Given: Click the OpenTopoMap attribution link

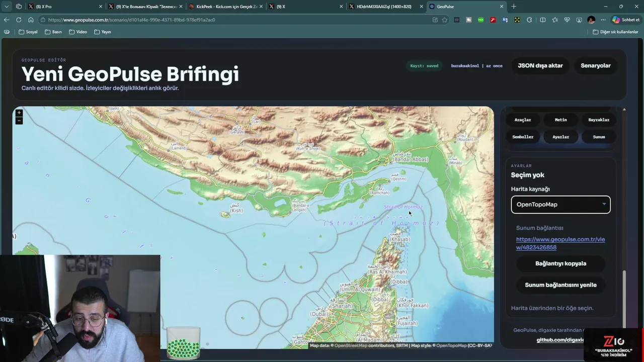Looking at the screenshot, I should point(451,345).
